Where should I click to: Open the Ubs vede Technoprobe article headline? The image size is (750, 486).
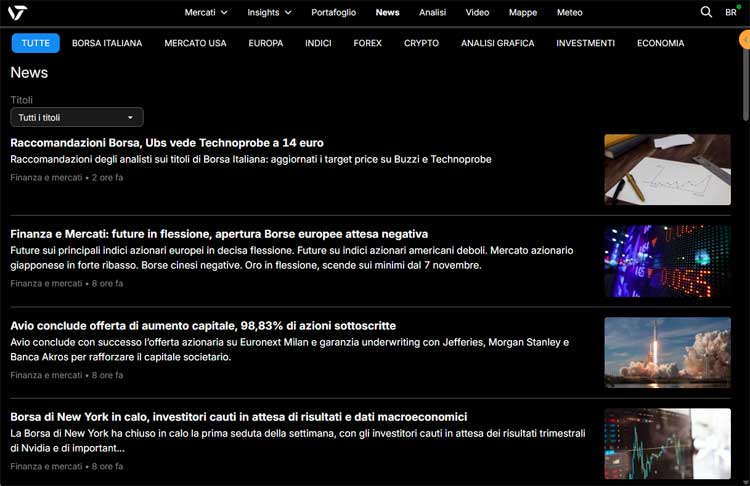[x=167, y=143]
